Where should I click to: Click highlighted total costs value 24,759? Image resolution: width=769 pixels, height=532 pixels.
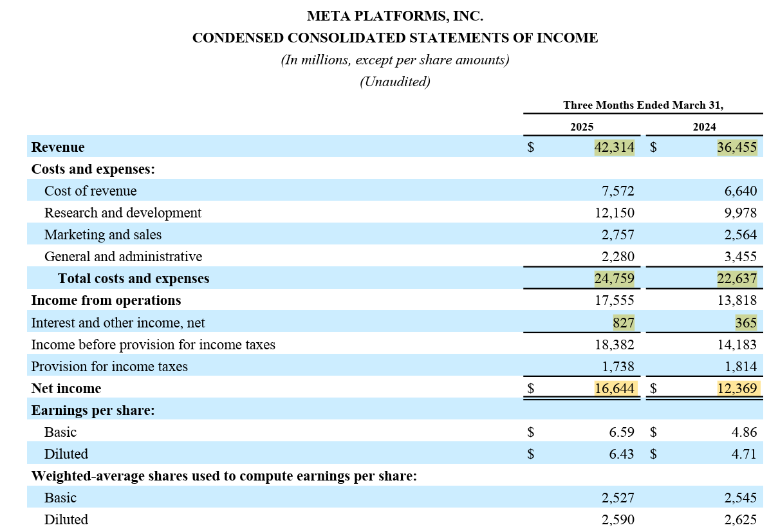(x=614, y=279)
